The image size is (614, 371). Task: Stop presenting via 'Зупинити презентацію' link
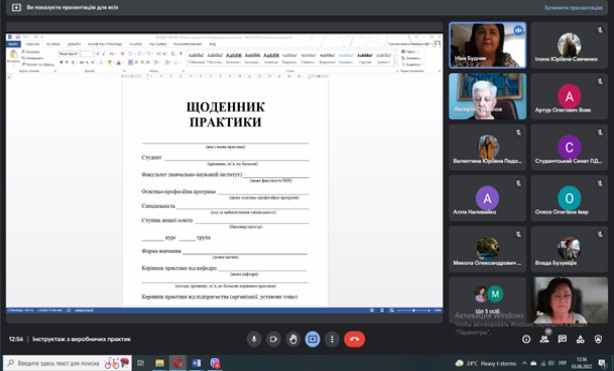tap(573, 7)
